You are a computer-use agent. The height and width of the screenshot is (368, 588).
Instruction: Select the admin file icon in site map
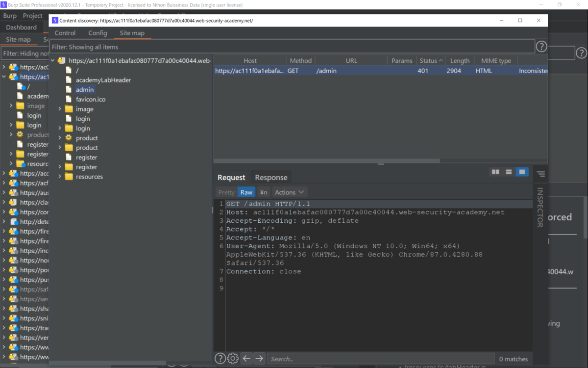[x=69, y=89]
